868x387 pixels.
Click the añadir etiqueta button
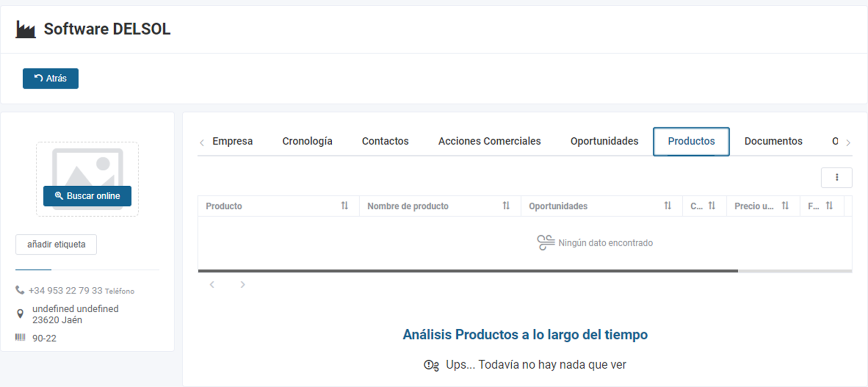[56, 245]
